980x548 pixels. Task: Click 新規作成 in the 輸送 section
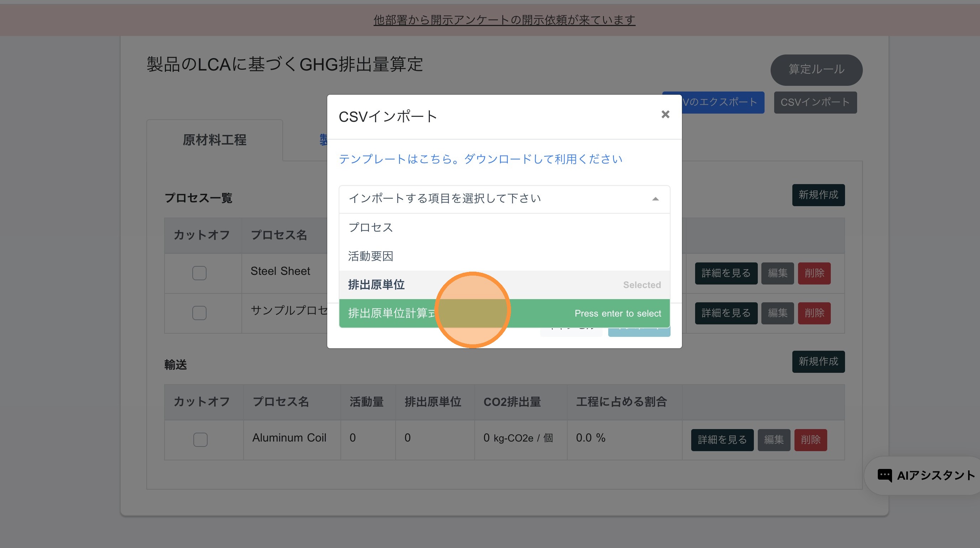pyautogui.click(x=818, y=362)
